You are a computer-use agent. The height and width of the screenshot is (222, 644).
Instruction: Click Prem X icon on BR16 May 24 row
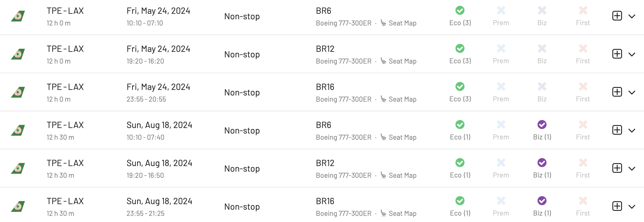point(501,86)
